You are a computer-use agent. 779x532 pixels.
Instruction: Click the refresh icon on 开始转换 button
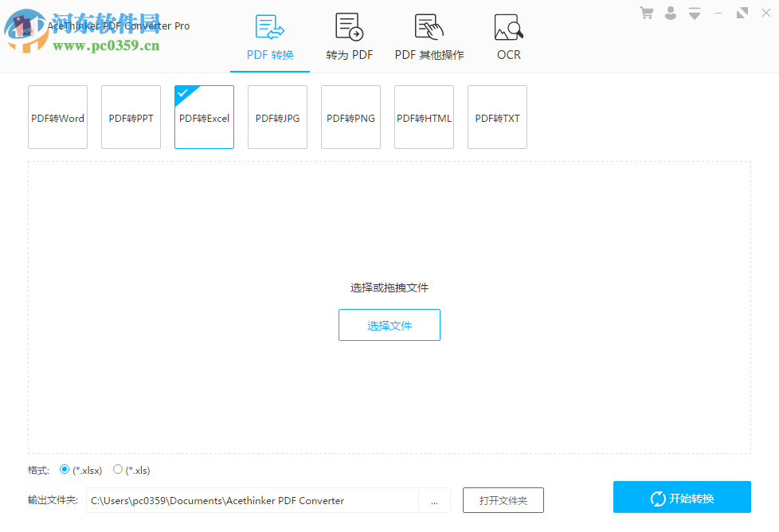point(658,497)
